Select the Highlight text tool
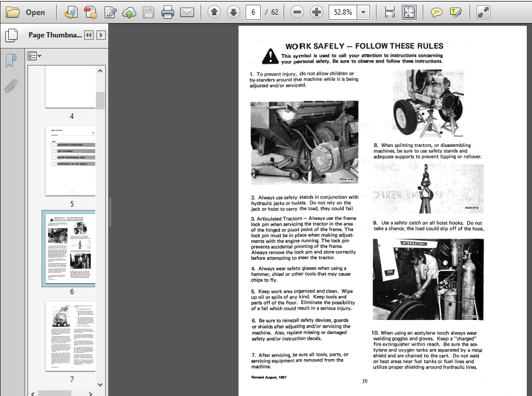Viewport: 532px width, 396px height. click(455, 12)
